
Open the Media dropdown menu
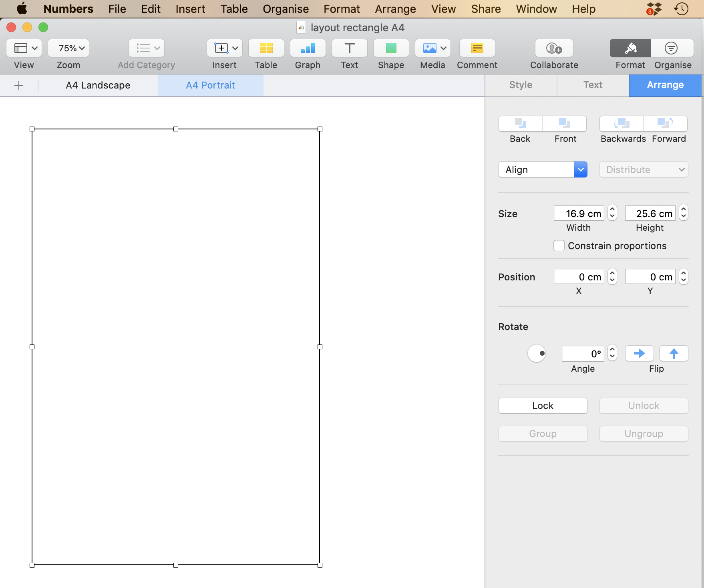pyautogui.click(x=432, y=48)
